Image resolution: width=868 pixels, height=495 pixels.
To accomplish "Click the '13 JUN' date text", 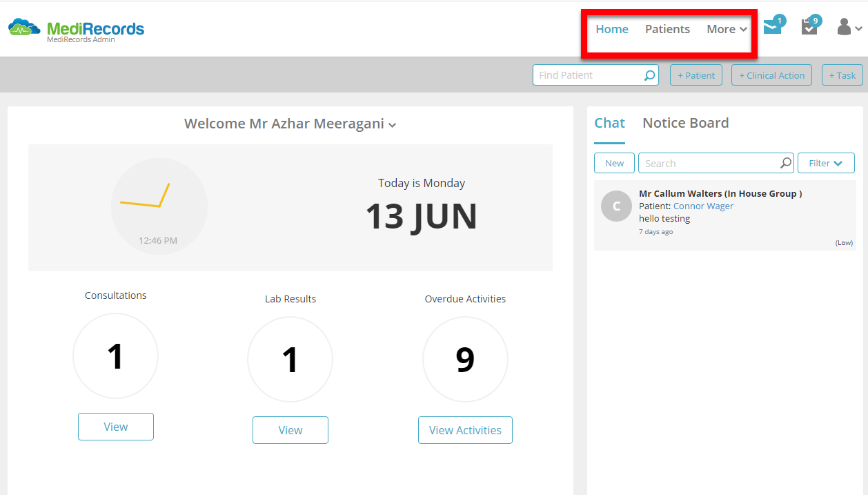I will point(421,216).
